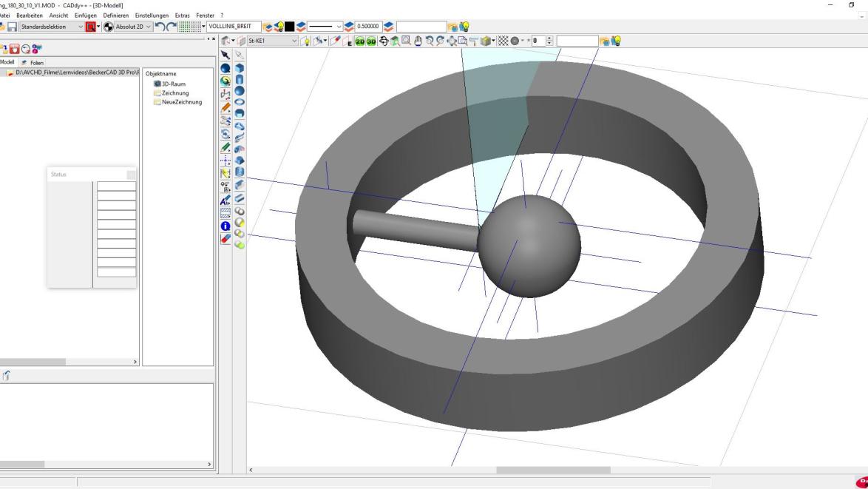The height and width of the screenshot is (489, 868).
Task: Click the redo arrow icon
Action: (172, 27)
